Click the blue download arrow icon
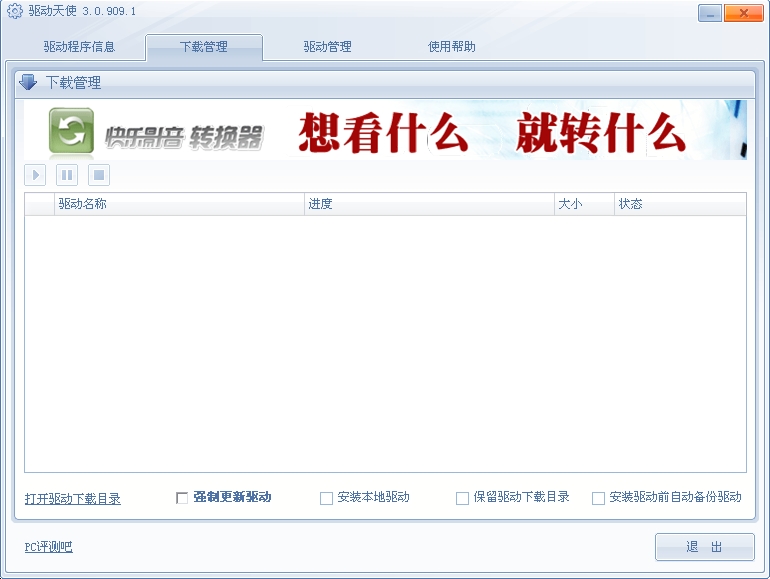The height and width of the screenshot is (579, 770). coord(28,82)
